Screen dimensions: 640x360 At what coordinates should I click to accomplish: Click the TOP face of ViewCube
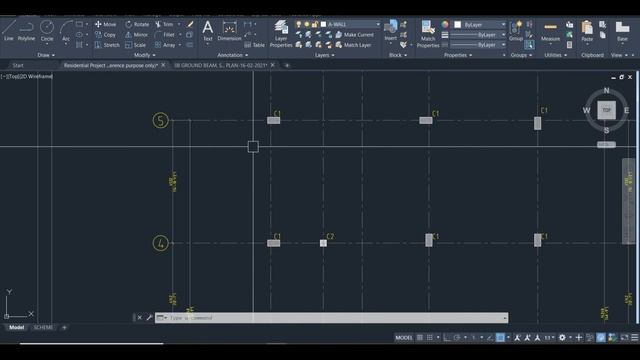pyautogui.click(x=607, y=110)
